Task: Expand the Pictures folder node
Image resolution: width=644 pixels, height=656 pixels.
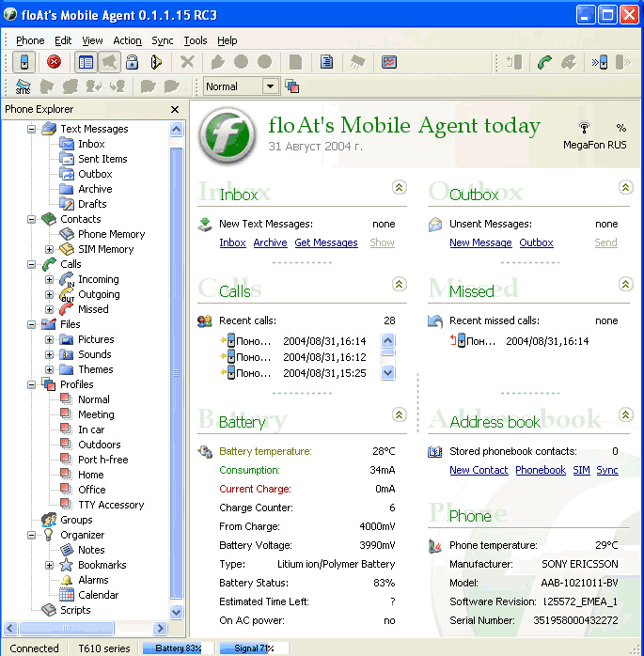Action: [x=49, y=339]
